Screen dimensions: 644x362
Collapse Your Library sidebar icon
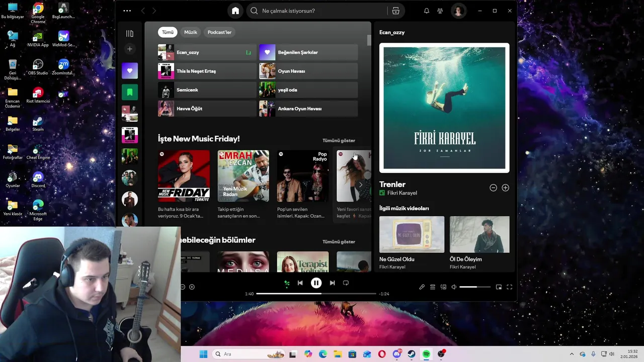(130, 34)
